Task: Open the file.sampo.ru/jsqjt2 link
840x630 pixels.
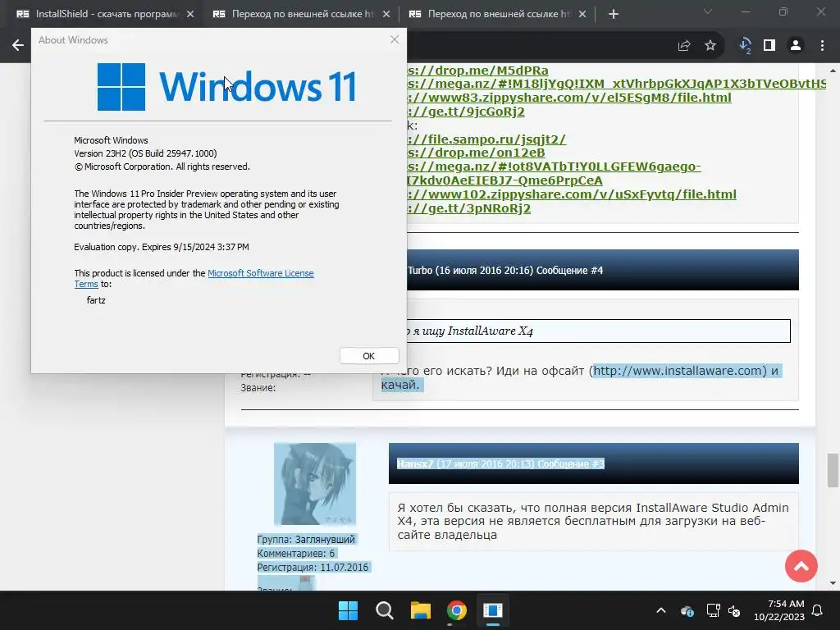Action: (486, 139)
